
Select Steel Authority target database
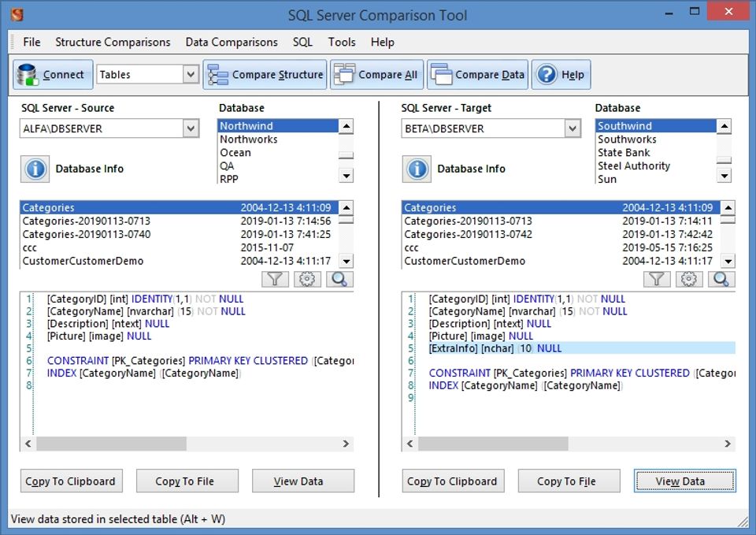656,166
